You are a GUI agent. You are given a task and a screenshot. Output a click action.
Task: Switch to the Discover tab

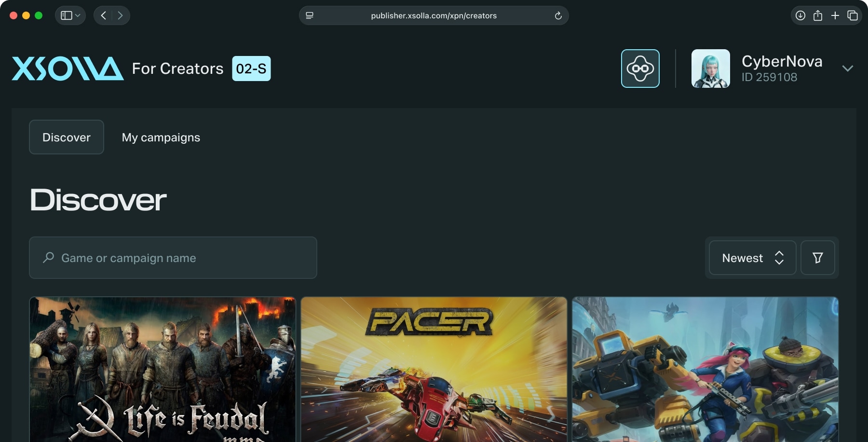coord(67,137)
